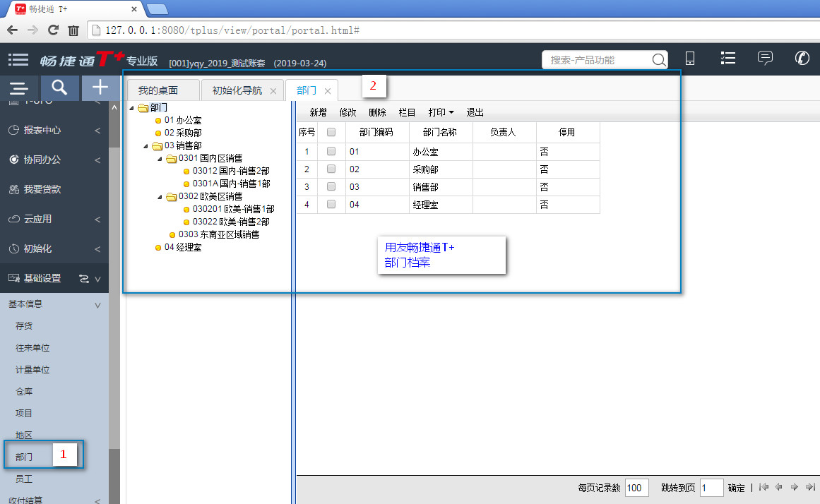Close the 初始化导航 tab

coord(273,91)
